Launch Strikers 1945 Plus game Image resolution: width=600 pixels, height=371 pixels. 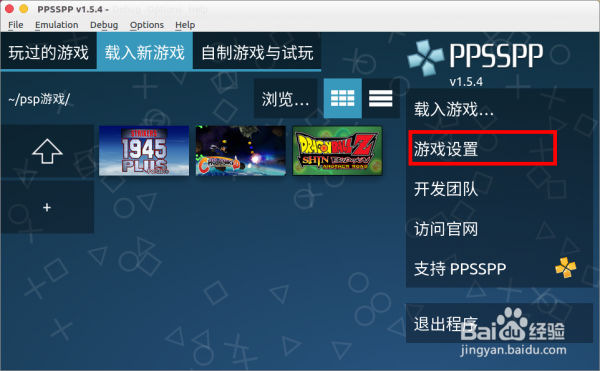point(144,151)
